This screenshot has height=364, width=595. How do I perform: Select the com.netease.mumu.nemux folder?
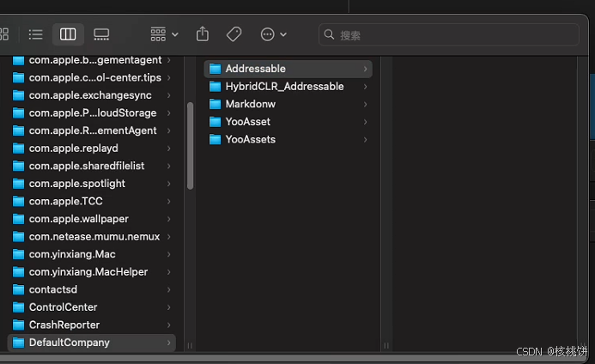point(92,236)
